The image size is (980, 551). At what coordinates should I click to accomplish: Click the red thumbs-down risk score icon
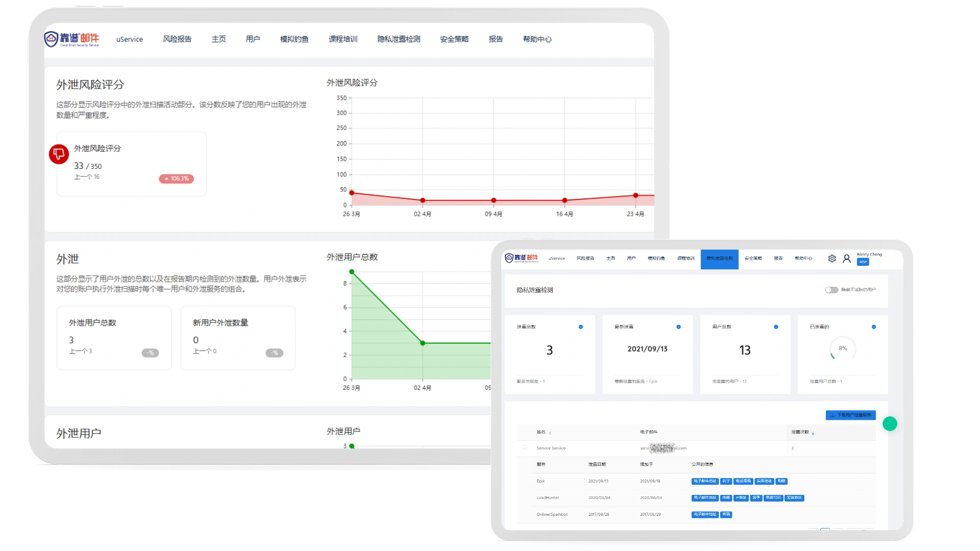59,154
